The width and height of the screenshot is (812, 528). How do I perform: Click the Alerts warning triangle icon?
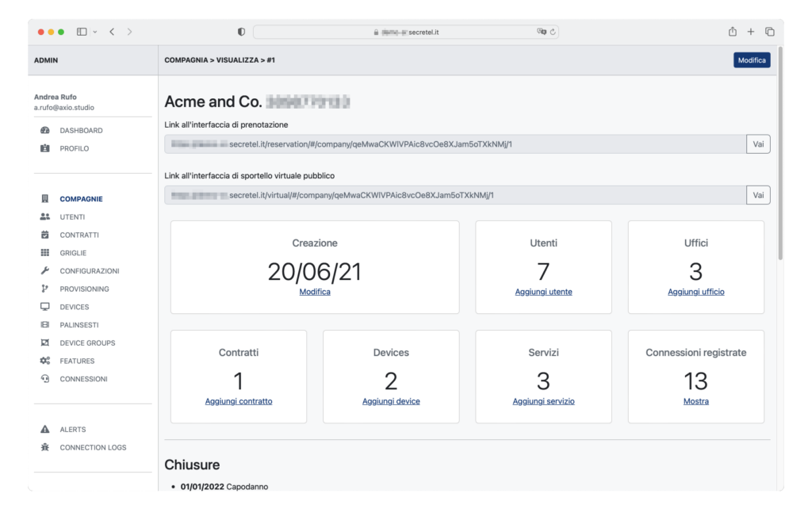coord(45,430)
